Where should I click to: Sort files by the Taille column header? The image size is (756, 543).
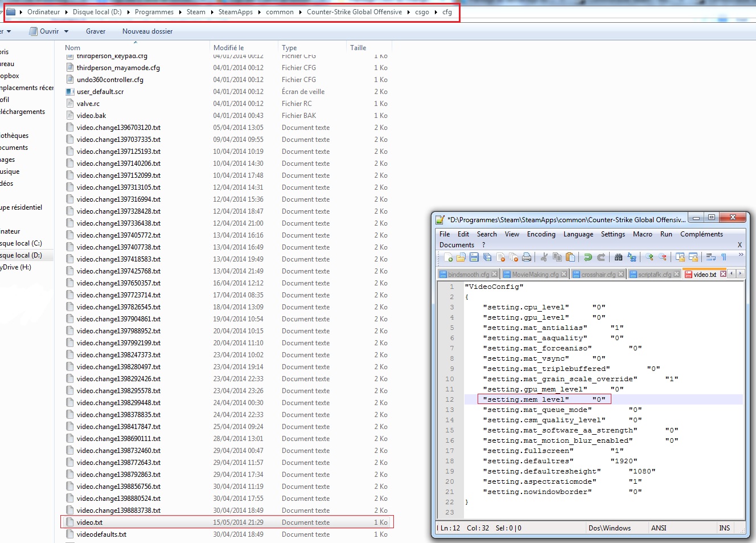pos(368,48)
